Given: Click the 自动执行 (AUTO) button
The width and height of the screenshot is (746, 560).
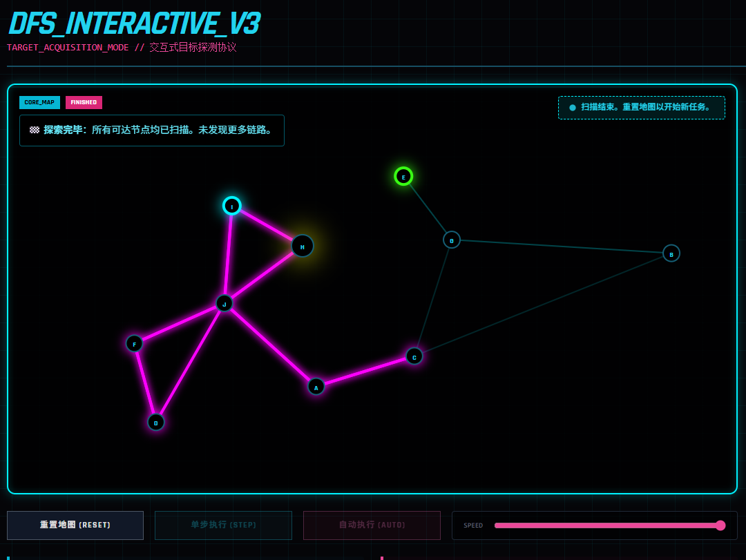Looking at the screenshot, I should [x=372, y=525].
